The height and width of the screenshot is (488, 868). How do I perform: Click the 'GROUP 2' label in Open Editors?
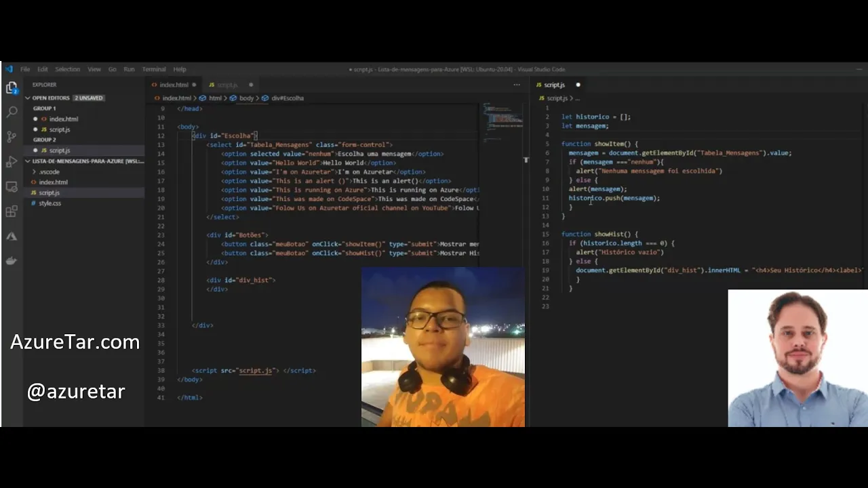(45, 140)
